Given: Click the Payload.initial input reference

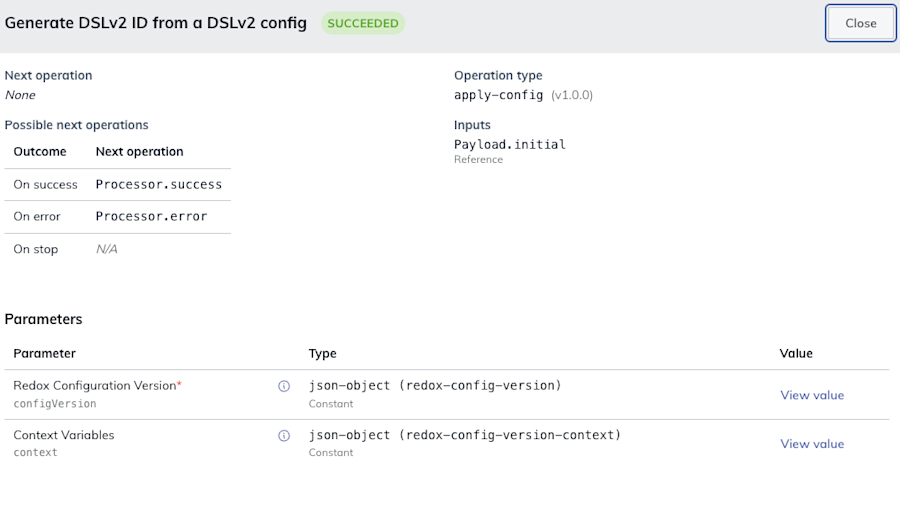Looking at the screenshot, I should pyautogui.click(x=510, y=144).
